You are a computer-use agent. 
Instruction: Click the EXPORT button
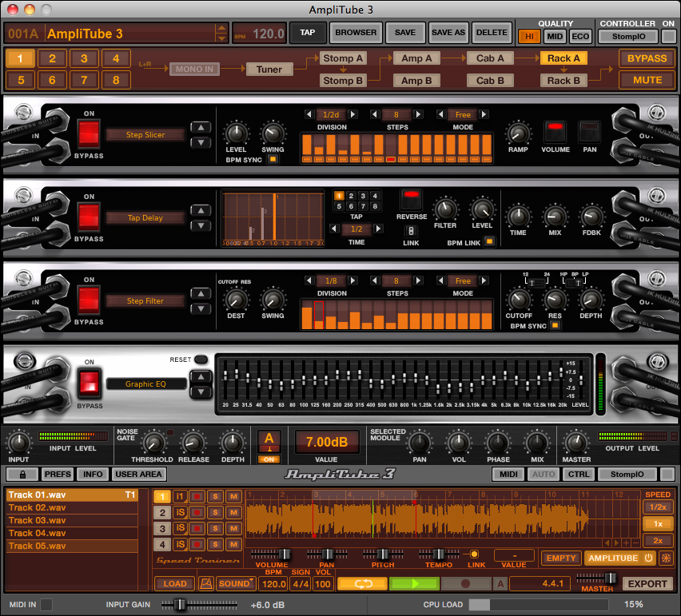point(647,584)
